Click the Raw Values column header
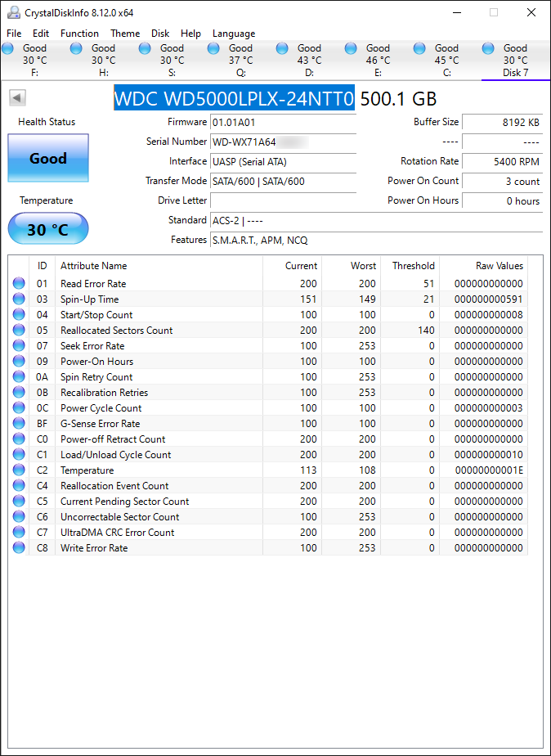This screenshot has width=551, height=756. 499,266
